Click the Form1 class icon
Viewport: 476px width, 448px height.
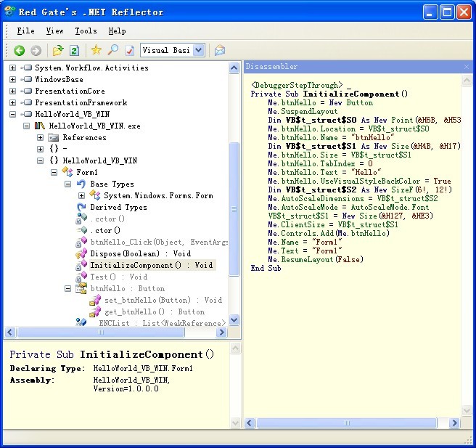(67, 172)
